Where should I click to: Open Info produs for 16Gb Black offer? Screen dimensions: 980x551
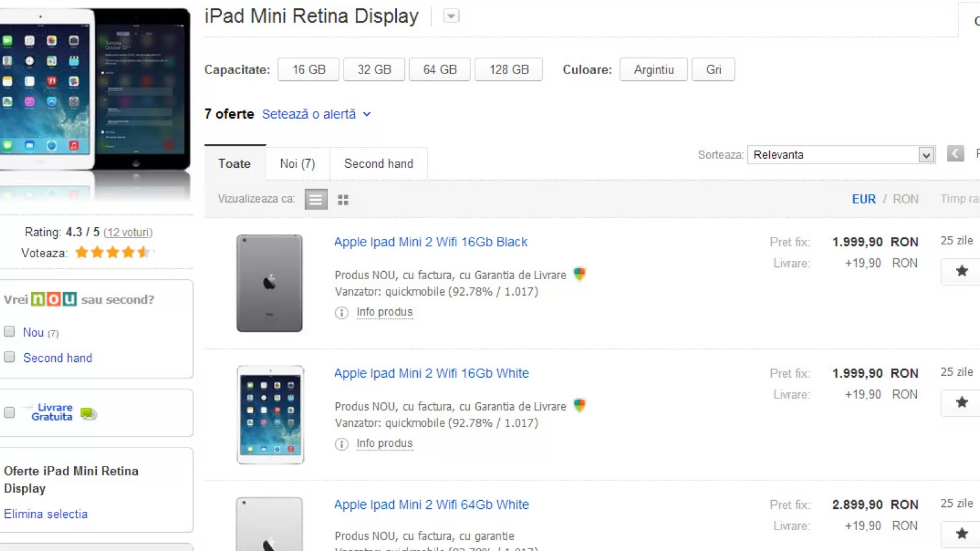click(385, 312)
